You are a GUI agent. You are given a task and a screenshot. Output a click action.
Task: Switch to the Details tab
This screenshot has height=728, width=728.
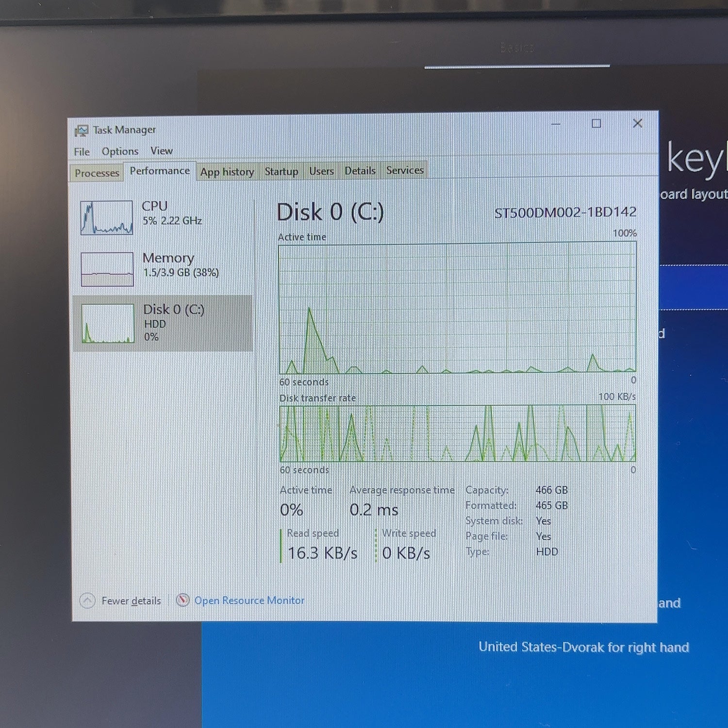tap(360, 170)
